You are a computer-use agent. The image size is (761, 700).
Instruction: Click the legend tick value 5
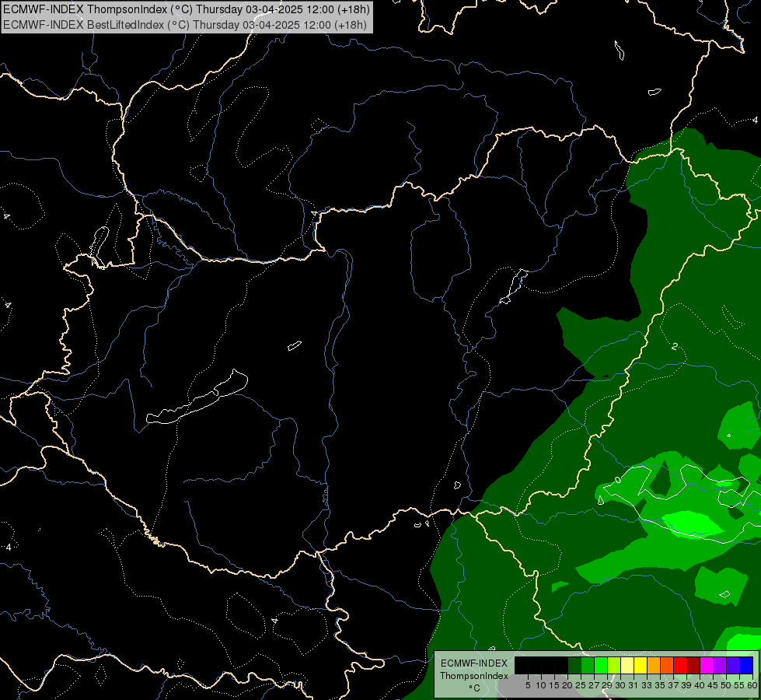tap(528, 685)
